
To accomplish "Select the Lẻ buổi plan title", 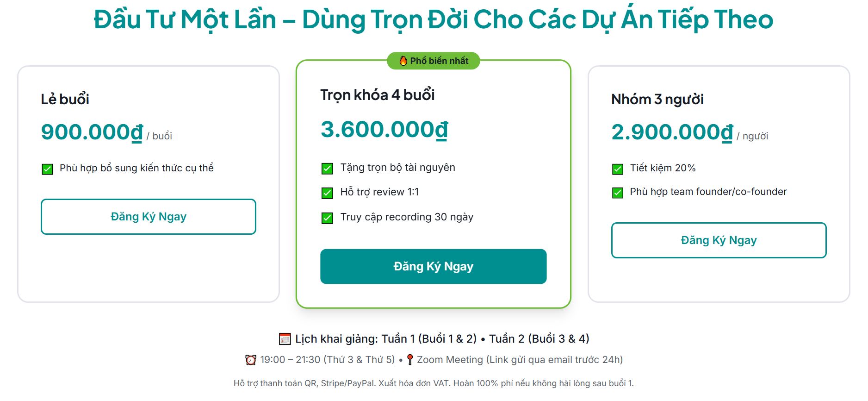I will (65, 99).
